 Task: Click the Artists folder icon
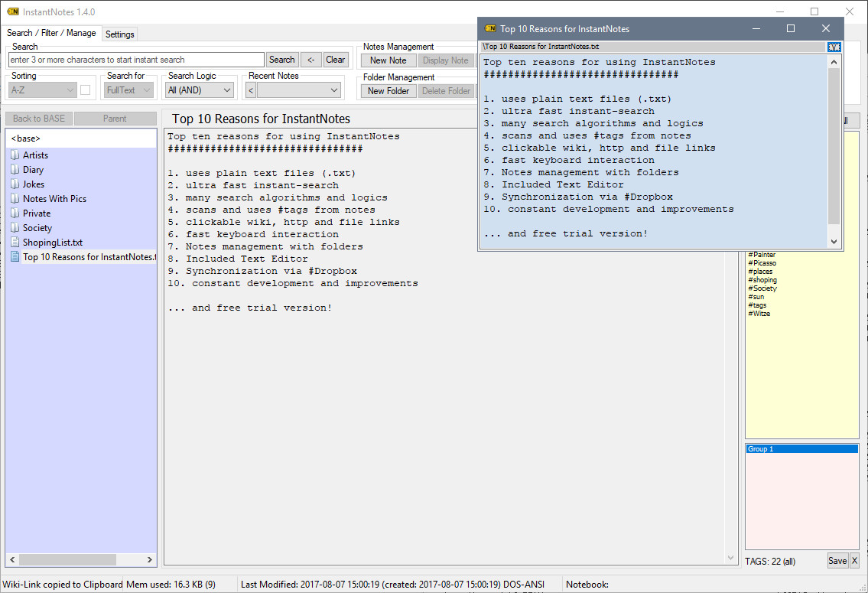[15, 155]
